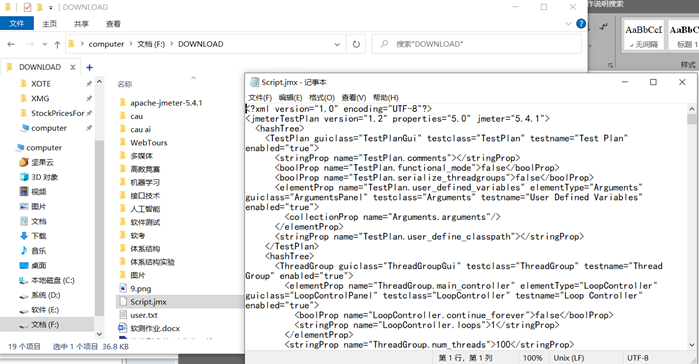This screenshot has width=699, height=364.
Task: Select XOTE in quick access
Action: (x=41, y=84)
